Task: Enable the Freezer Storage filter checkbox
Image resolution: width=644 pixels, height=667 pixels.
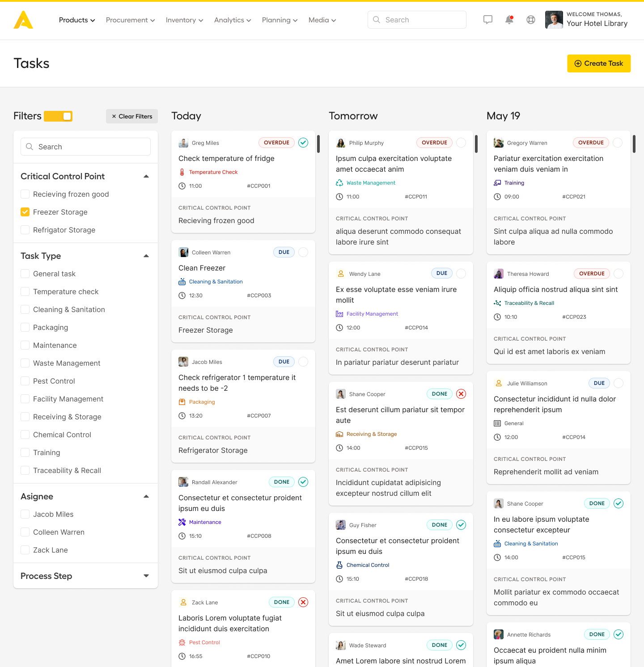Action: 25,212
